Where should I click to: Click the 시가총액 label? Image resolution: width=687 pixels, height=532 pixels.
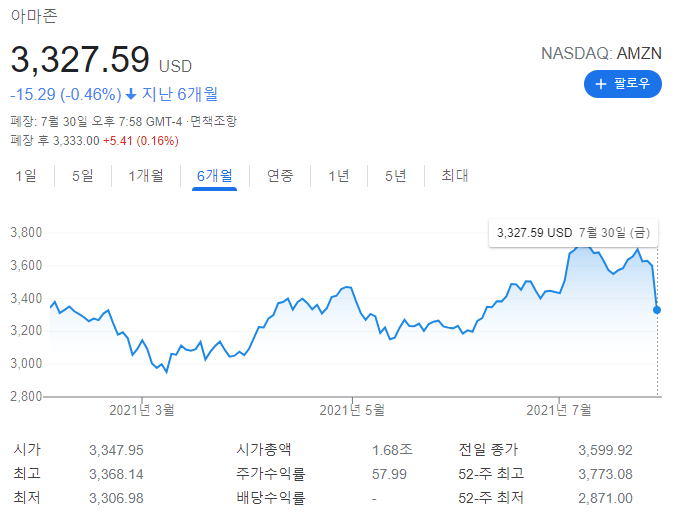[x=264, y=450]
